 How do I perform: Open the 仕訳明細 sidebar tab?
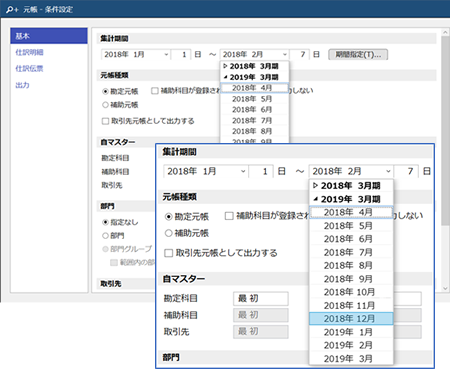29,52
